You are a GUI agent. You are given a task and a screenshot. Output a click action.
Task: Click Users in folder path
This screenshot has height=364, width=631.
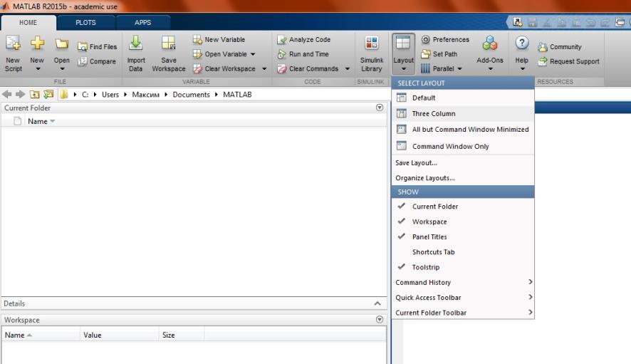(110, 94)
